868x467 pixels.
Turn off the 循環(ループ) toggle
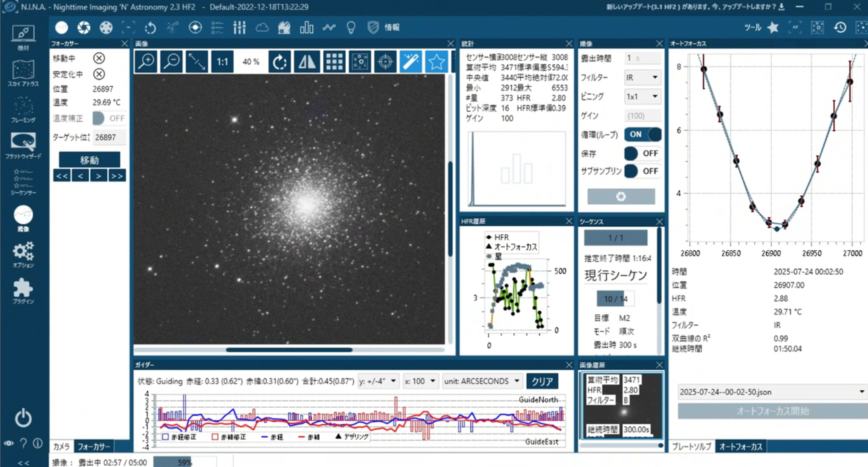coord(642,134)
